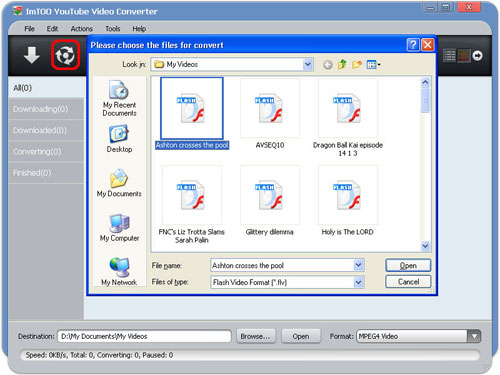Expand the Look in My Videos dropdown
The height and width of the screenshot is (375, 500).
(308, 64)
